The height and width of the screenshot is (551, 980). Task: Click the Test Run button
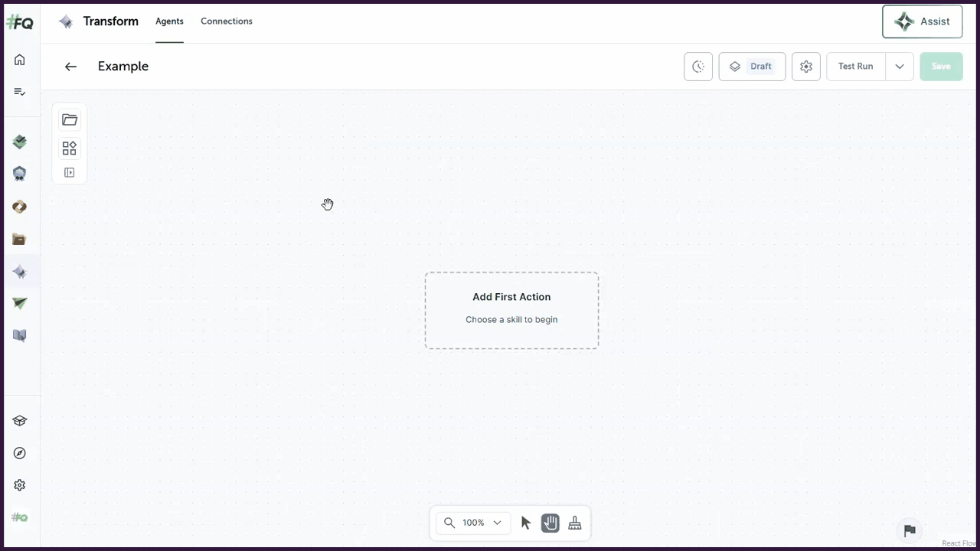click(x=855, y=66)
